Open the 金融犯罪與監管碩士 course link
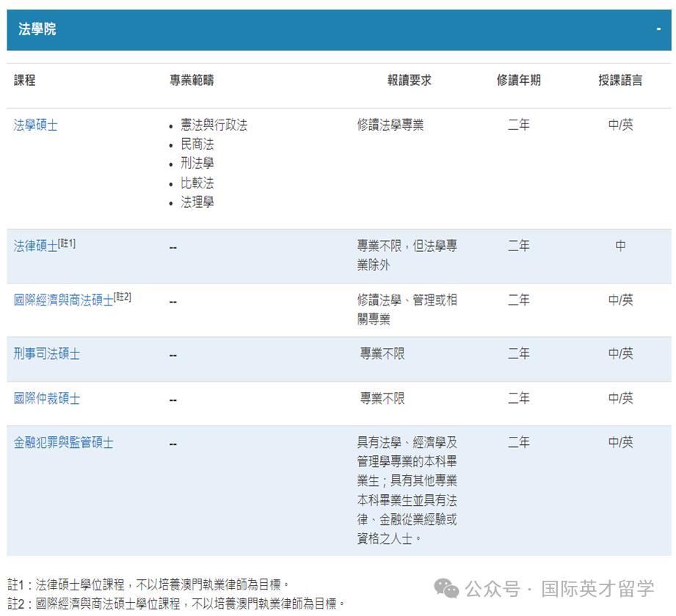Viewport: 676px width, 616px height. pos(63,443)
